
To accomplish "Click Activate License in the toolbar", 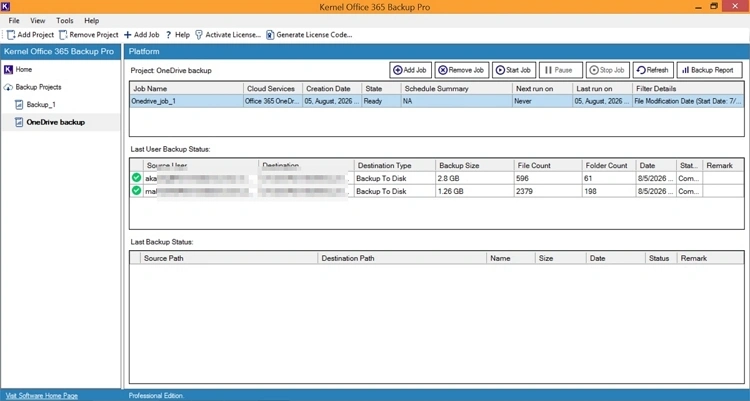I will [x=228, y=34].
